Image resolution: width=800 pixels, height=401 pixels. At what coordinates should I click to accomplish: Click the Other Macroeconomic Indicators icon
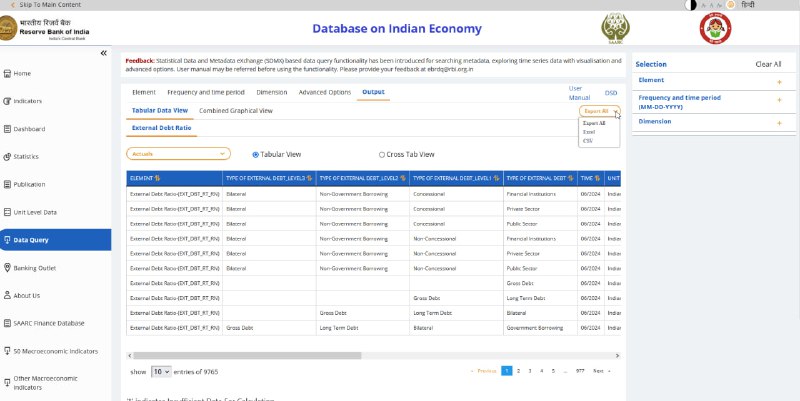(7, 383)
